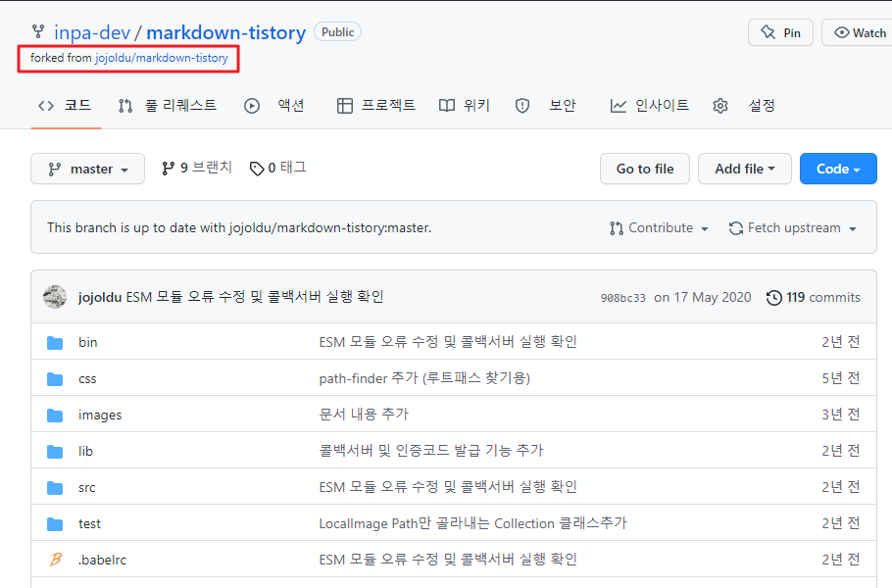Screen dimensions: 892x588
Task: Expand the Contribute dropdown
Action: coord(659,228)
